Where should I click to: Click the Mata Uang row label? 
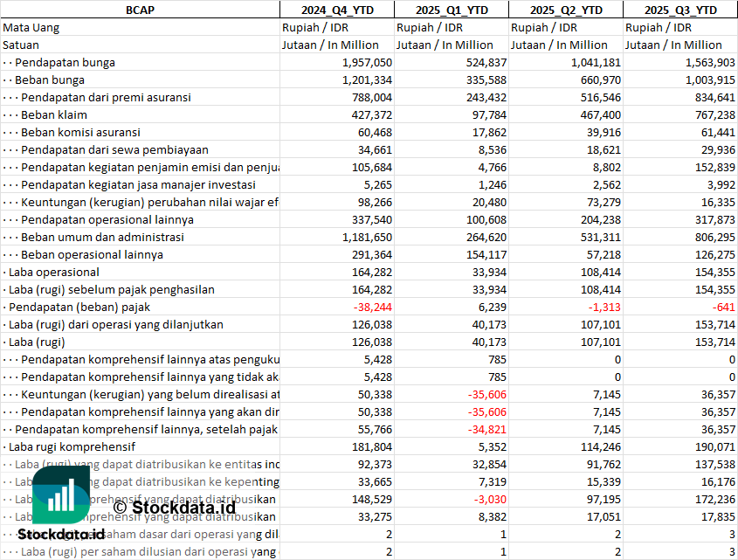(x=31, y=28)
